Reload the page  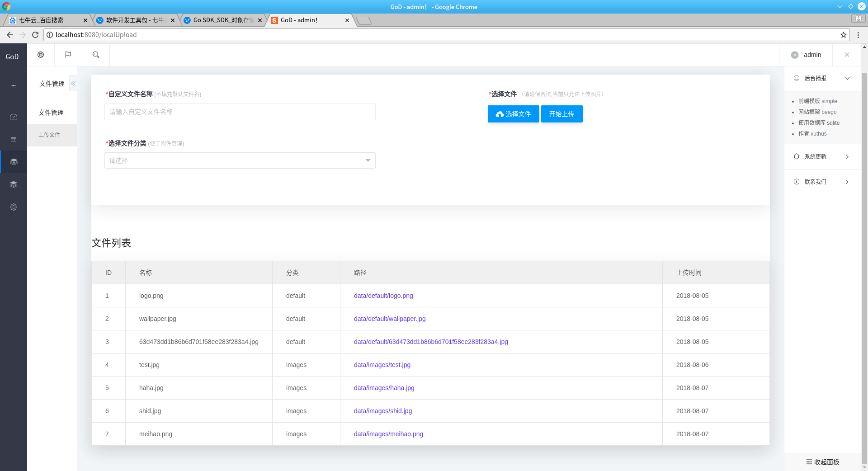35,35
